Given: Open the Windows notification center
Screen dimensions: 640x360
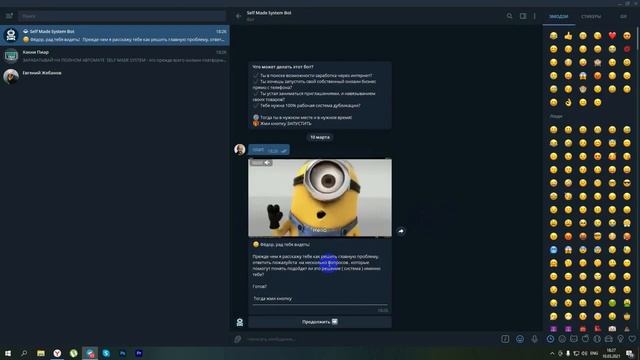Looking at the screenshot, I should click(630, 353).
